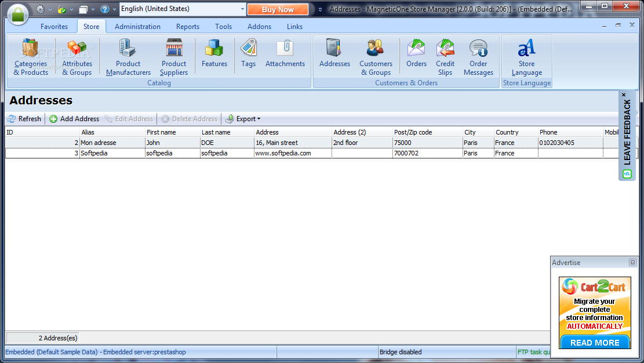The image size is (644, 363).
Task: Refresh the addresses list
Action: (x=25, y=119)
